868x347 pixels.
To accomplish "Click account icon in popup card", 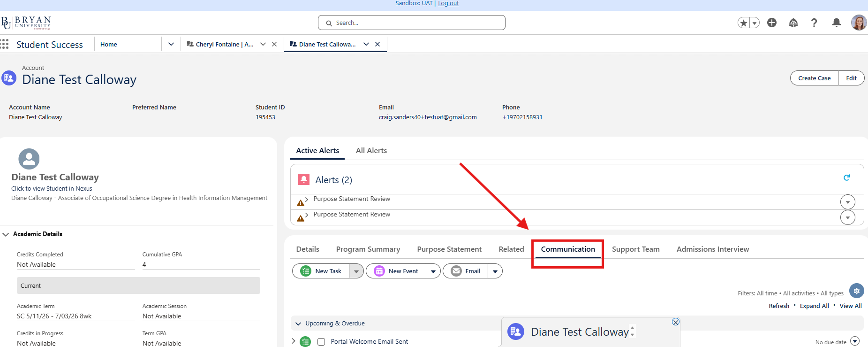I will (x=516, y=332).
